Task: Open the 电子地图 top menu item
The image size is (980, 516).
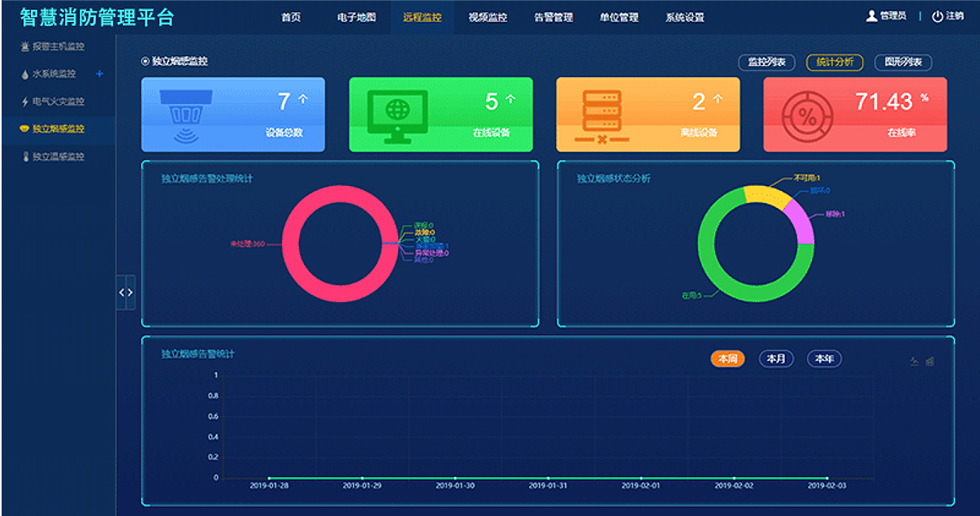Action: (356, 17)
